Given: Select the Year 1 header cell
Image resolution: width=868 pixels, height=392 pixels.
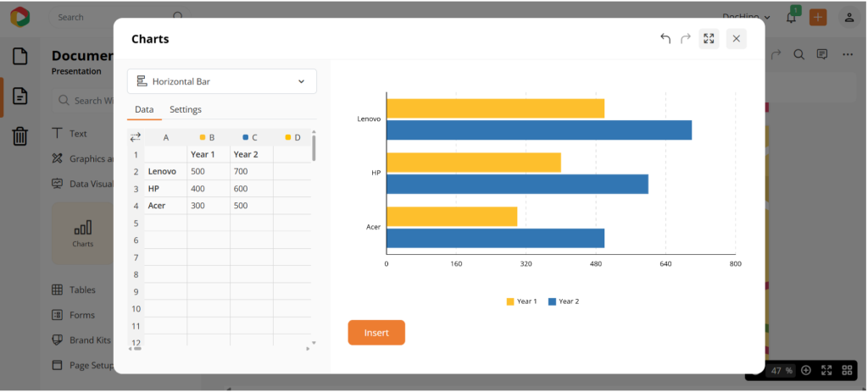Looking at the screenshot, I should click(209, 154).
